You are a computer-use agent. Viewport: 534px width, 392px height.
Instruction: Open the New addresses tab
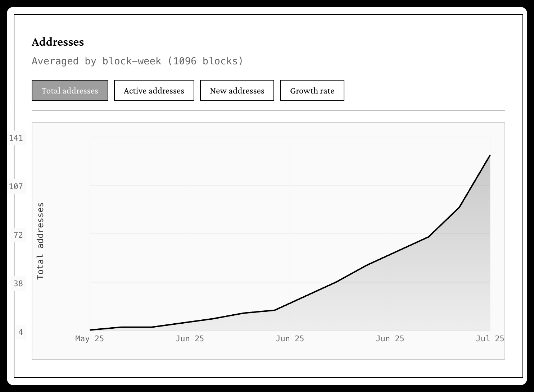(x=237, y=91)
